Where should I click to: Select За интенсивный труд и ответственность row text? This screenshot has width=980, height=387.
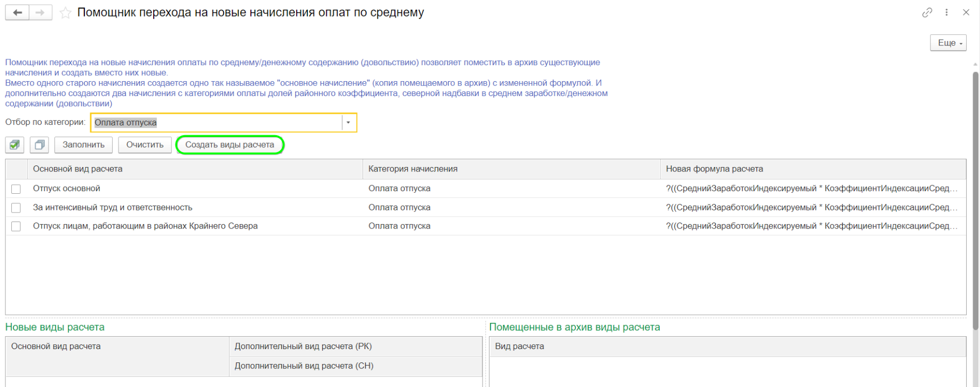coord(113,207)
